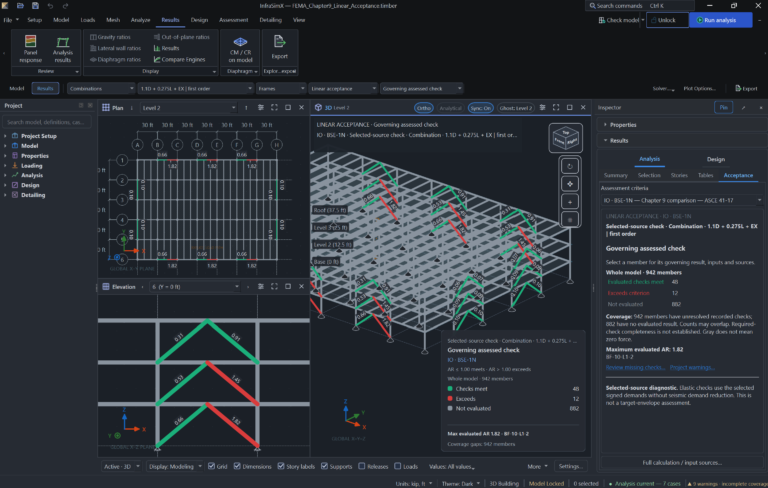Toggle the Supports checkbox
The width and height of the screenshot is (768, 488).
(324, 466)
